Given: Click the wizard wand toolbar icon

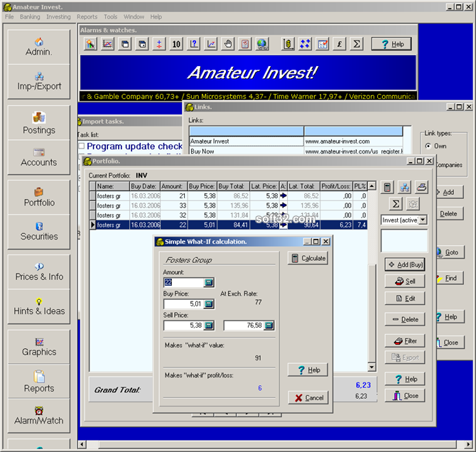Looking at the screenshot, I should point(90,44).
